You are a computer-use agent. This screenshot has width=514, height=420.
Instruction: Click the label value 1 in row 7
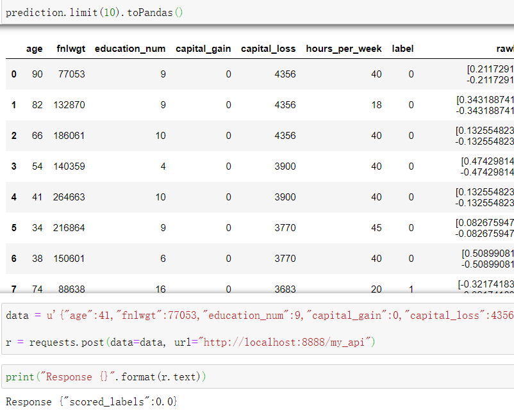(410, 289)
